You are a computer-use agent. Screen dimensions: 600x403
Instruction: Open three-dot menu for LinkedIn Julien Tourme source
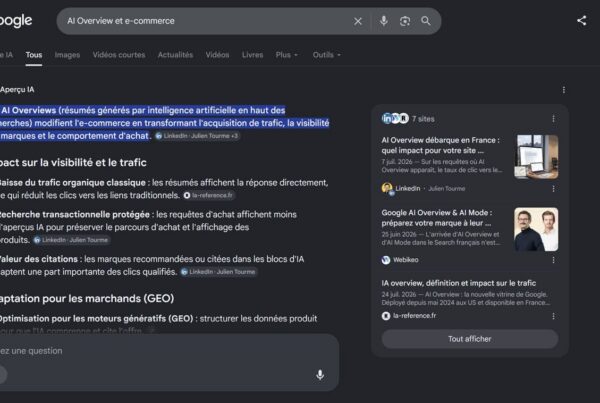coord(553,189)
